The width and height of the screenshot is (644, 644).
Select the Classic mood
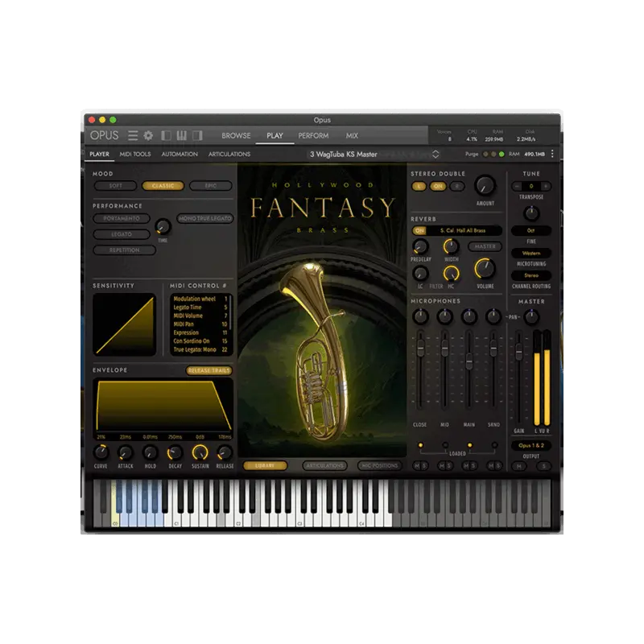[163, 186]
